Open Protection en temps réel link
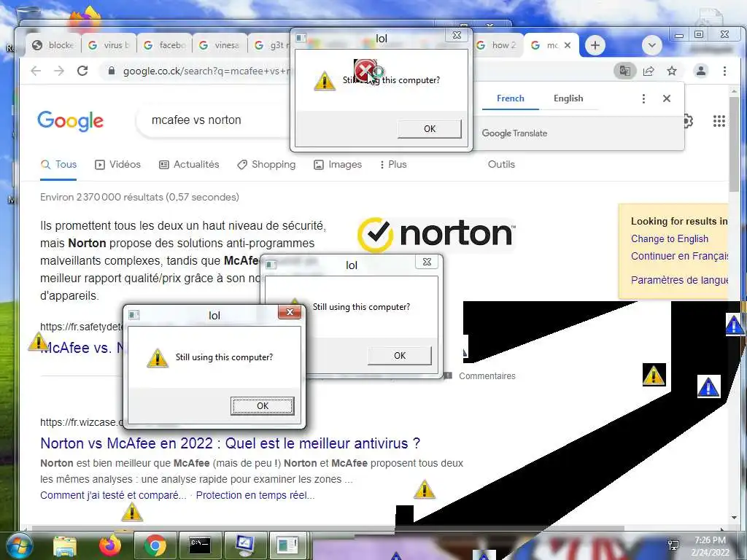This screenshot has height=560, width=747. [x=255, y=495]
